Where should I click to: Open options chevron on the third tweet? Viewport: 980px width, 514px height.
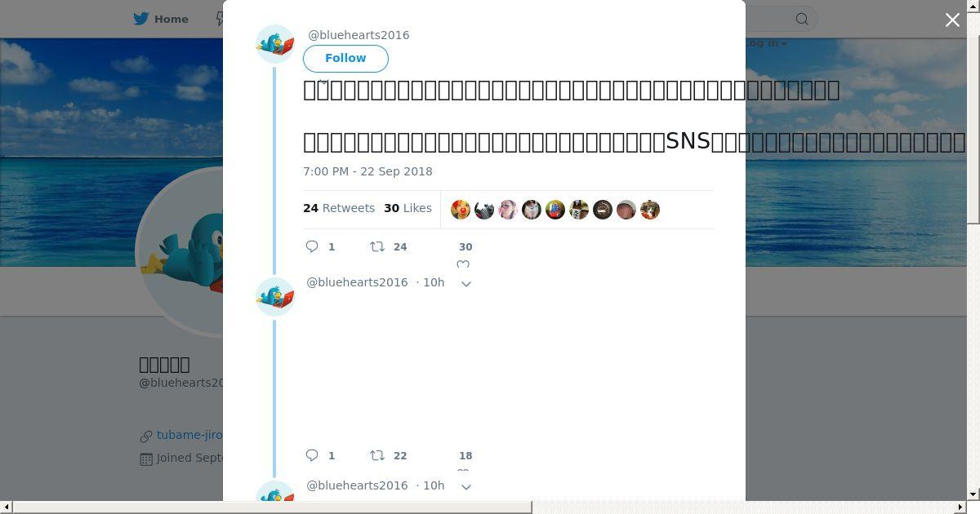(466, 486)
